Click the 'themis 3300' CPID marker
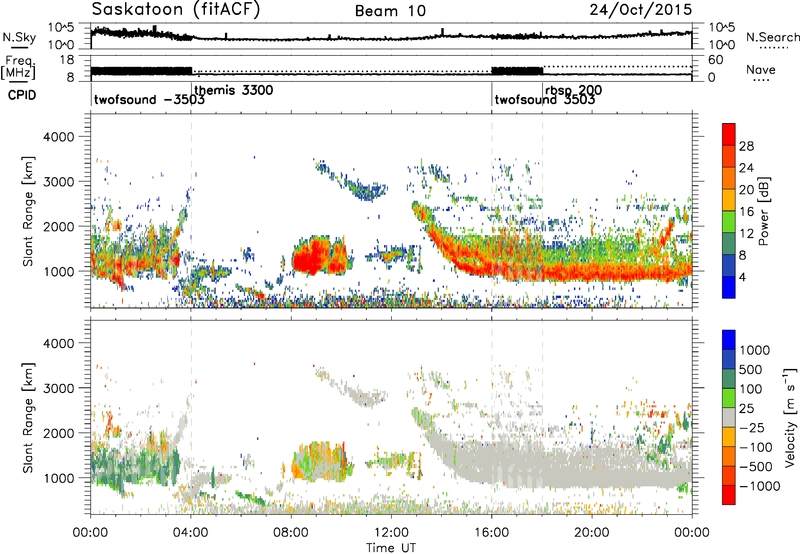 [234, 90]
